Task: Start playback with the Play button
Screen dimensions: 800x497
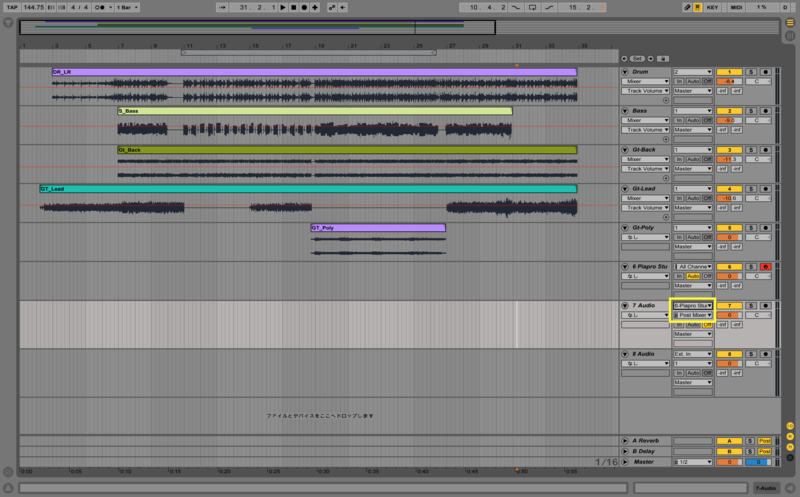Action: 283,7
